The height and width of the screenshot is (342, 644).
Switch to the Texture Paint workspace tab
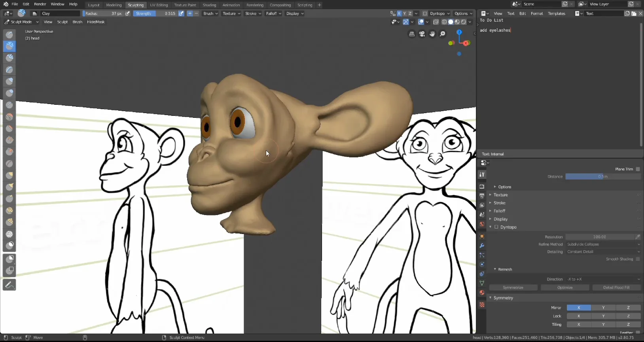tap(185, 5)
